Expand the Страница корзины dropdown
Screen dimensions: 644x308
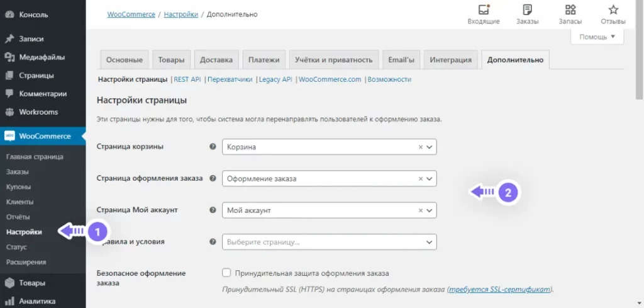430,147
